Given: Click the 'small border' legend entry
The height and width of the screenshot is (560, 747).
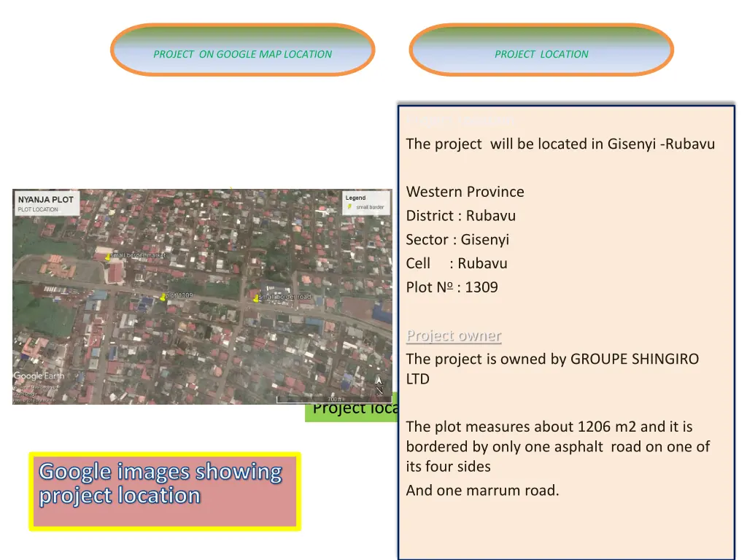Looking at the screenshot, I should pyautogui.click(x=366, y=207).
